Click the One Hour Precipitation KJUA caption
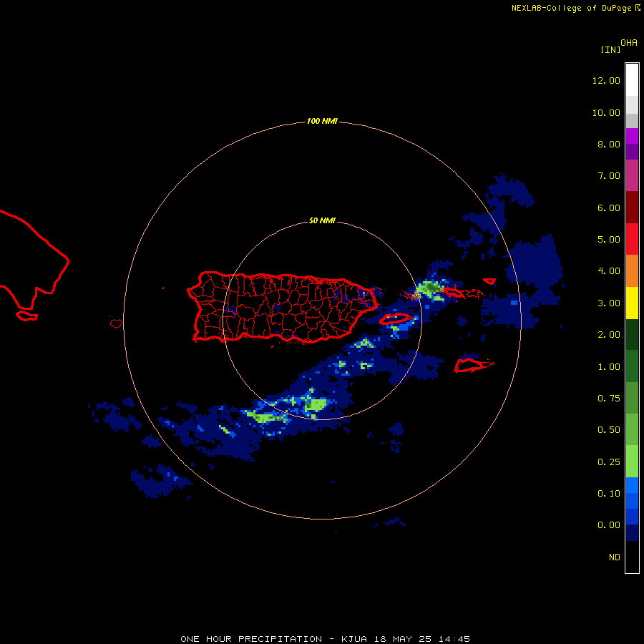The height and width of the screenshot is (644, 644). click(x=326, y=639)
